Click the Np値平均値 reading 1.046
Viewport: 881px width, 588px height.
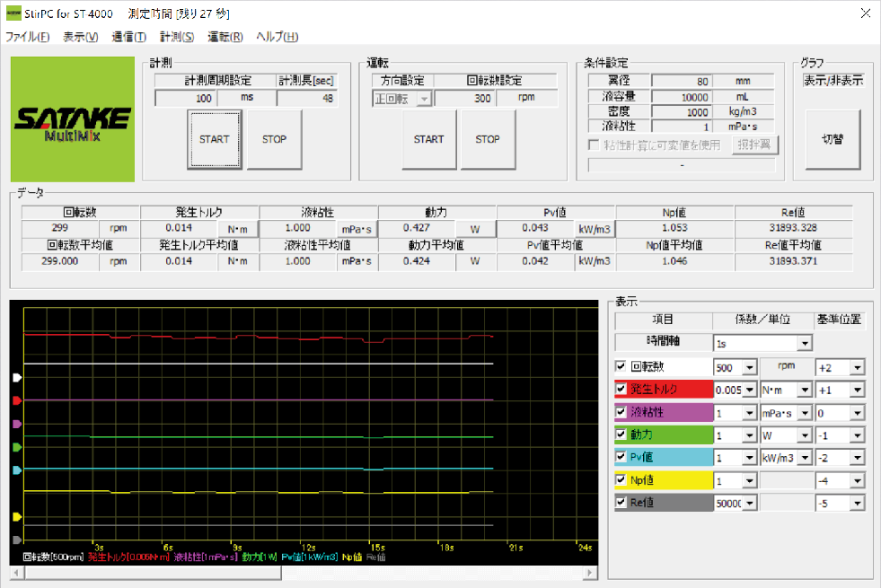[x=674, y=261]
